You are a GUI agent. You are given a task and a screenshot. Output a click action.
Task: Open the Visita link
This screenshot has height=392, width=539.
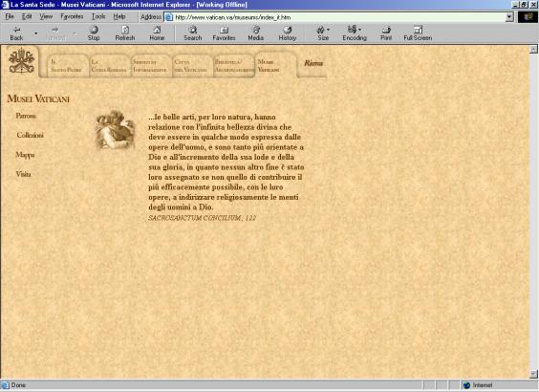point(23,174)
